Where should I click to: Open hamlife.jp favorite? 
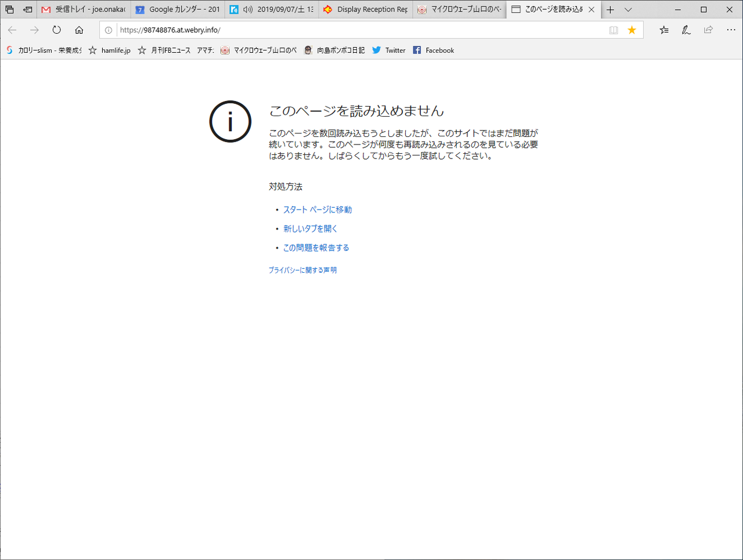(x=109, y=50)
